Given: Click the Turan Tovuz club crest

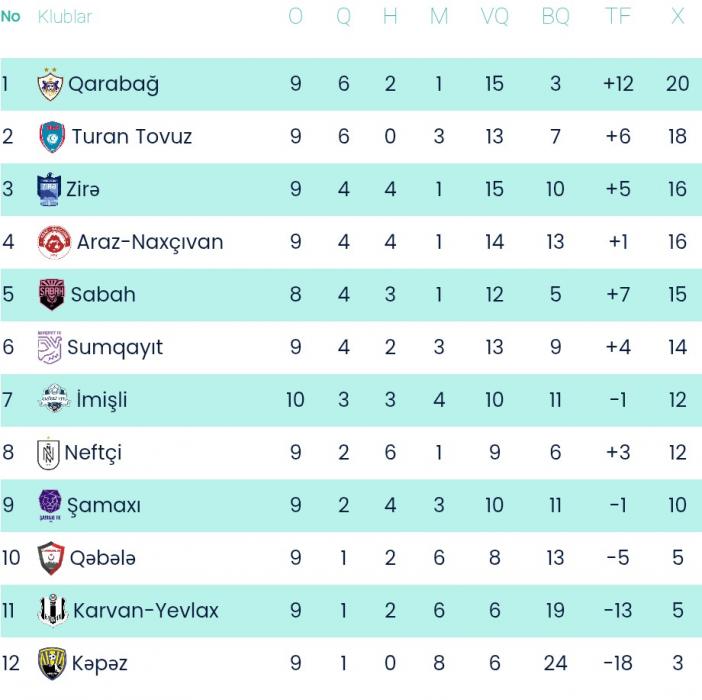Looking at the screenshot, I should click(52, 137).
